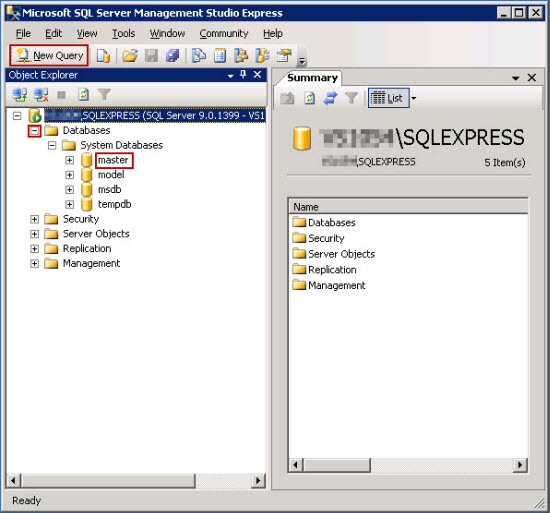Open Object Explorer window position dropdown arrow
550x513 pixels.
pyautogui.click(x=230, y=76)
